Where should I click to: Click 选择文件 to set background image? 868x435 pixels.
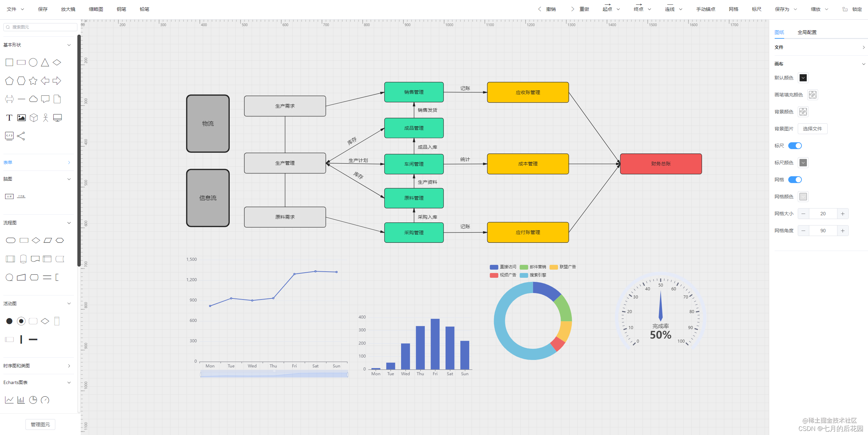point(812,128)
